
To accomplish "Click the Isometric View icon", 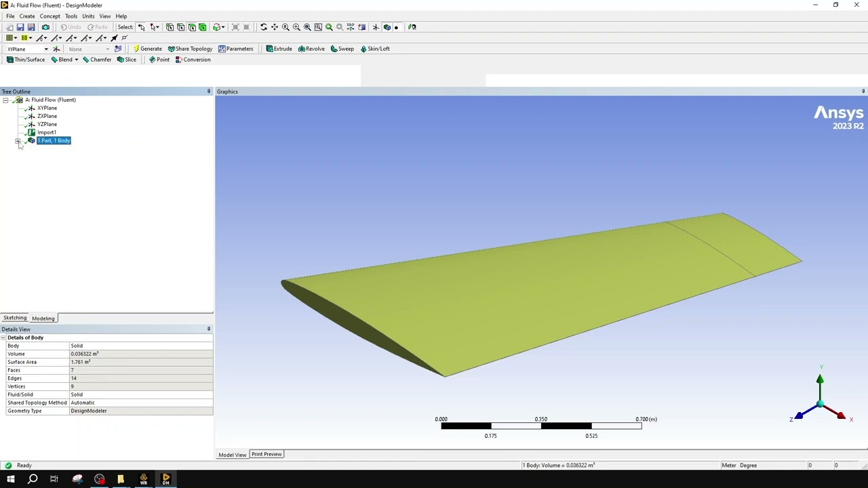I will pos(351,27).
